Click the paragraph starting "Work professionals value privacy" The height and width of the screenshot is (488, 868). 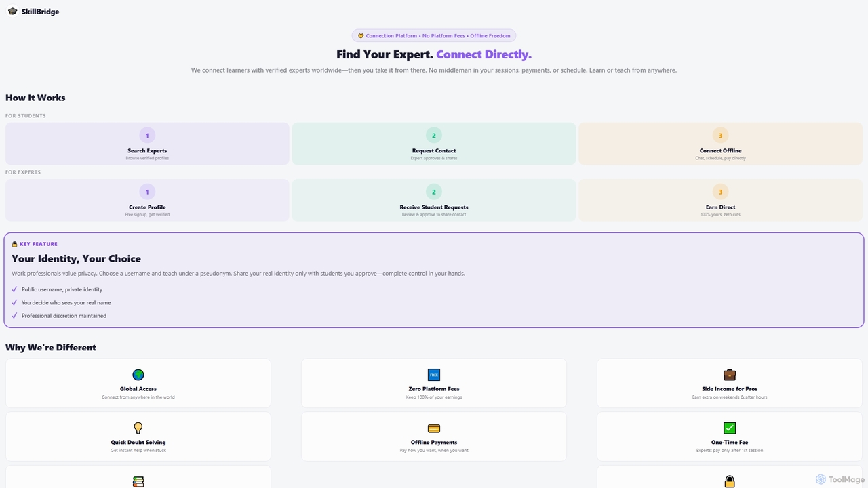point(238,274)
